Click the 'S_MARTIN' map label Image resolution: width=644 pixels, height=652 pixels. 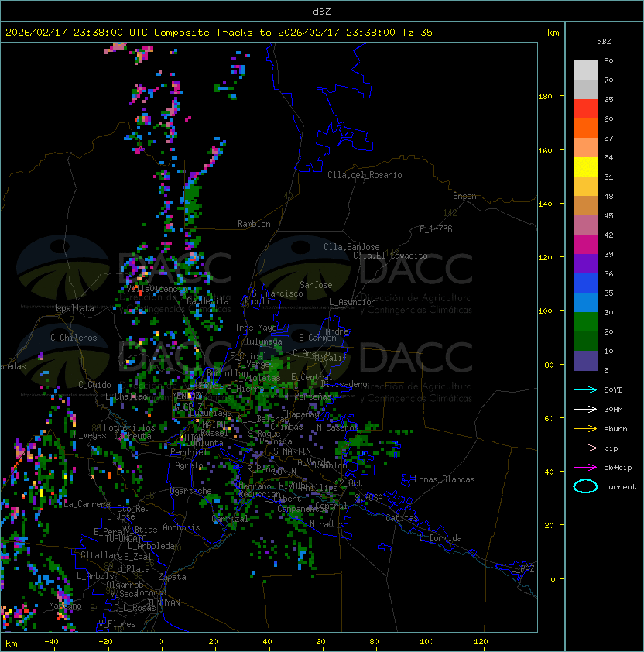coord(292,451)
